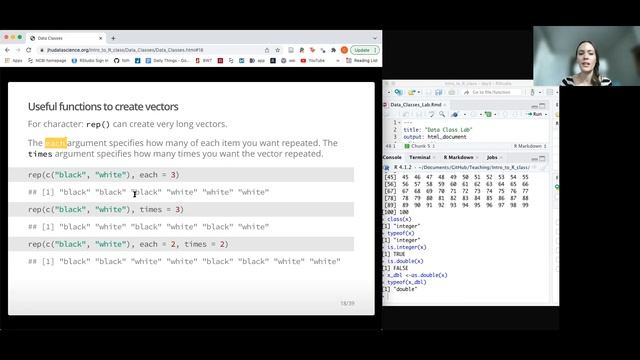This screenshot has height=360, width=640.
Task: Click the Run button in editor
Action: pyautogui.click(x=535, y=114)
